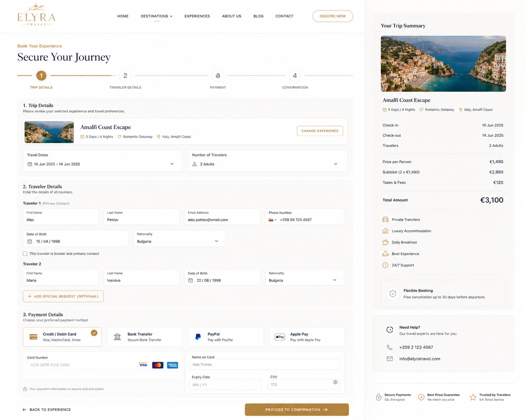Viewport: 525px width, 420px height.
Task: Check 'This traveler is booker and primary contact'
Action: coord(25,254)
